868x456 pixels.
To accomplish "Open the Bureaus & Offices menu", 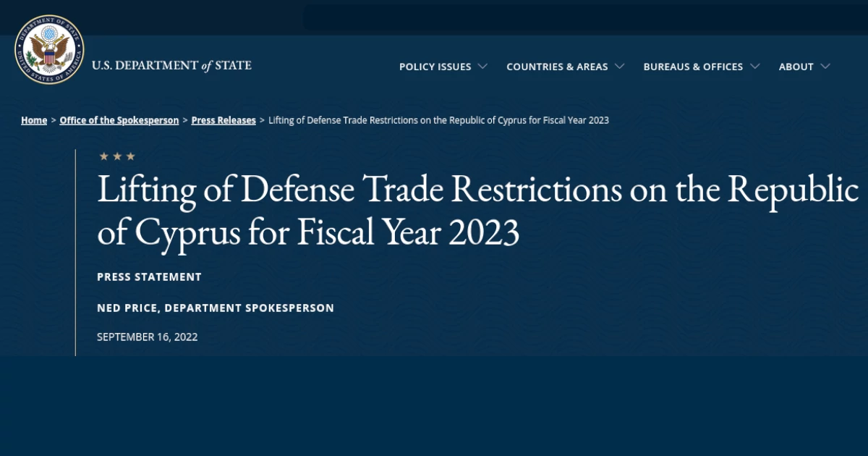I will (693, 67).
